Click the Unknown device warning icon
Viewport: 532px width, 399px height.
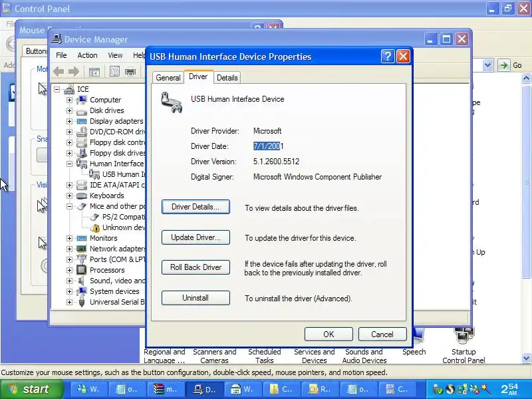[x=95, y=227]
